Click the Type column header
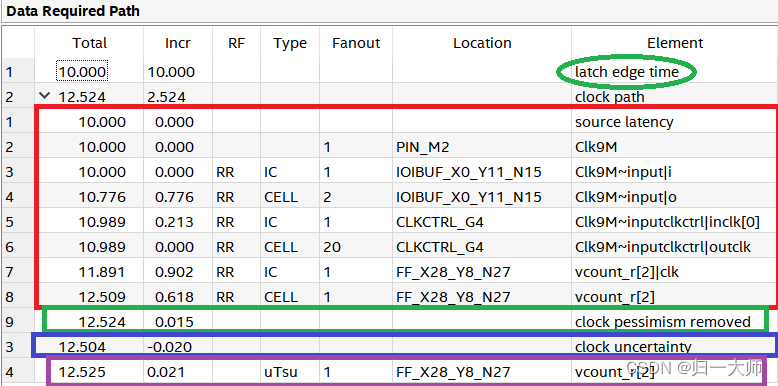The width and height of the screenshot is (778, 386). [x=290, y=43]
